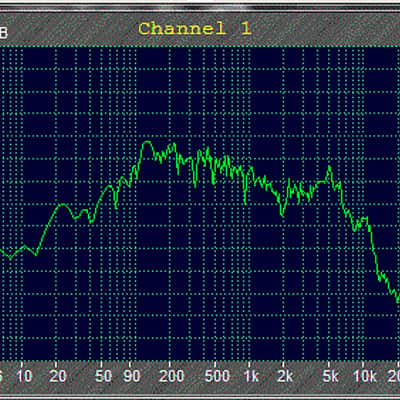The image size is (400, 400).
Task: Select the 20 Hz frequency axis label
Action: pos(58,377)
